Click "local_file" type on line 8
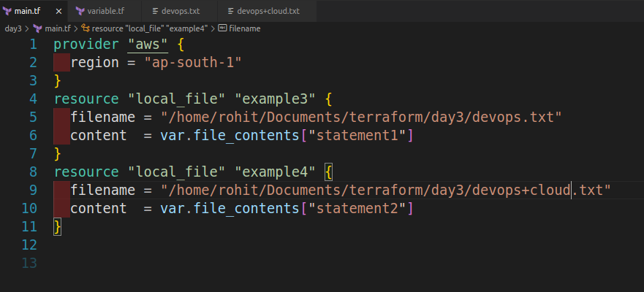The height and width of the screenshot is (292, 644). pos(177,172)
